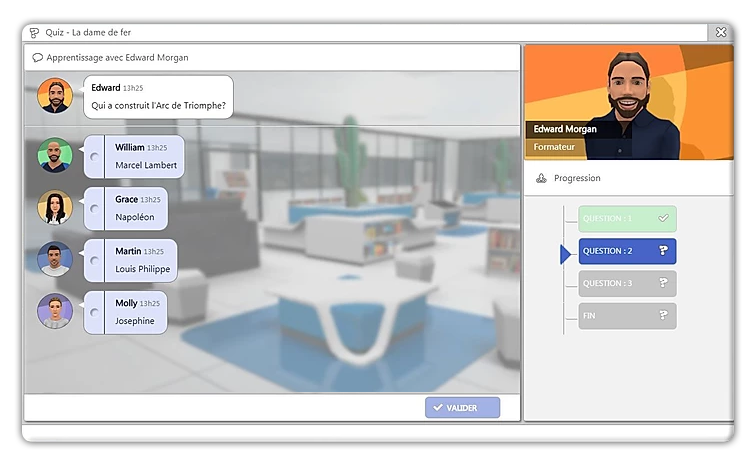Screen dimensions: 756x466
Task: Click the quiz icon in title bar
Action: (34, 33)
